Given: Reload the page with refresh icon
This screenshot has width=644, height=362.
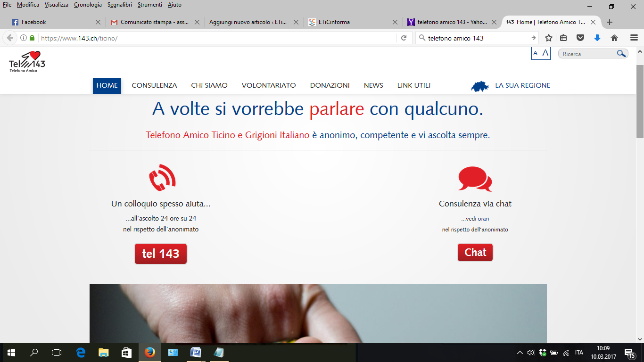Looking at the screenshot, I should (404, 38).
